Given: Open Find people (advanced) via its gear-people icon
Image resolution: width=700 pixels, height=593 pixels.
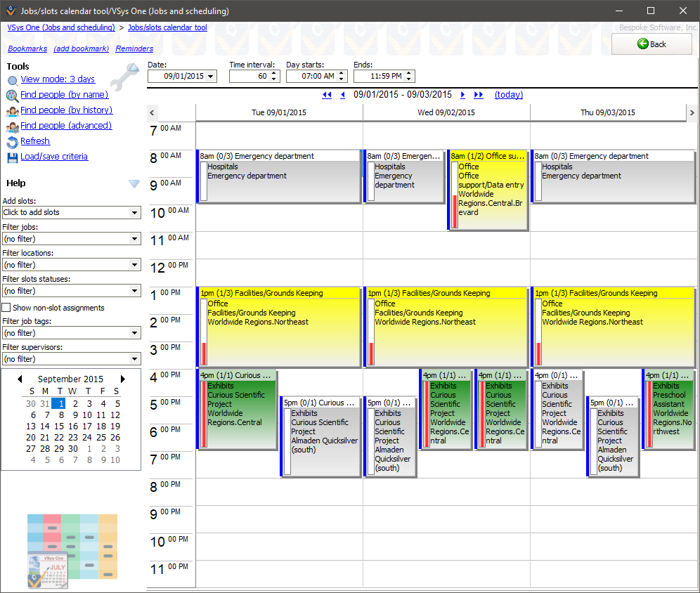Looking at the screenshot, I should point(12,125).
